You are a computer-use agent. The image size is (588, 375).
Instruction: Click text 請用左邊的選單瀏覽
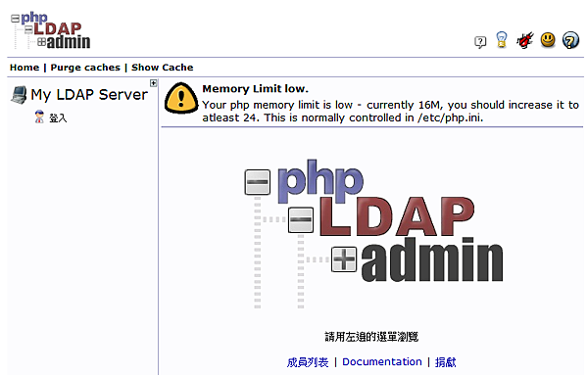pyautogui.click(x=371, y=337)
